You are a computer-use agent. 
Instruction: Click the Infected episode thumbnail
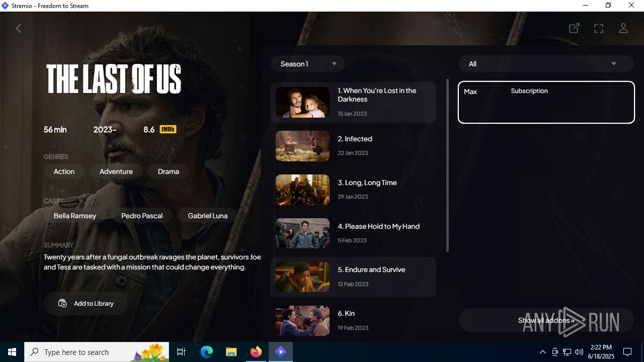click(302, 146)
